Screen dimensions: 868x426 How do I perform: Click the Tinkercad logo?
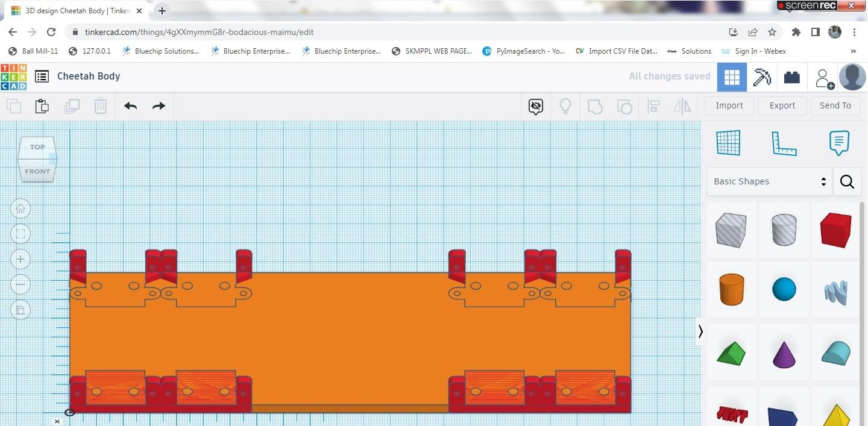(x=13, y=77)
